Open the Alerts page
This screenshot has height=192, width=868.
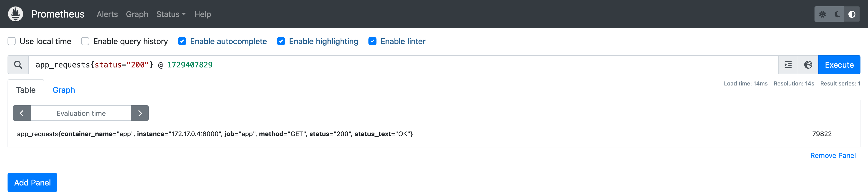pos(107,14)
